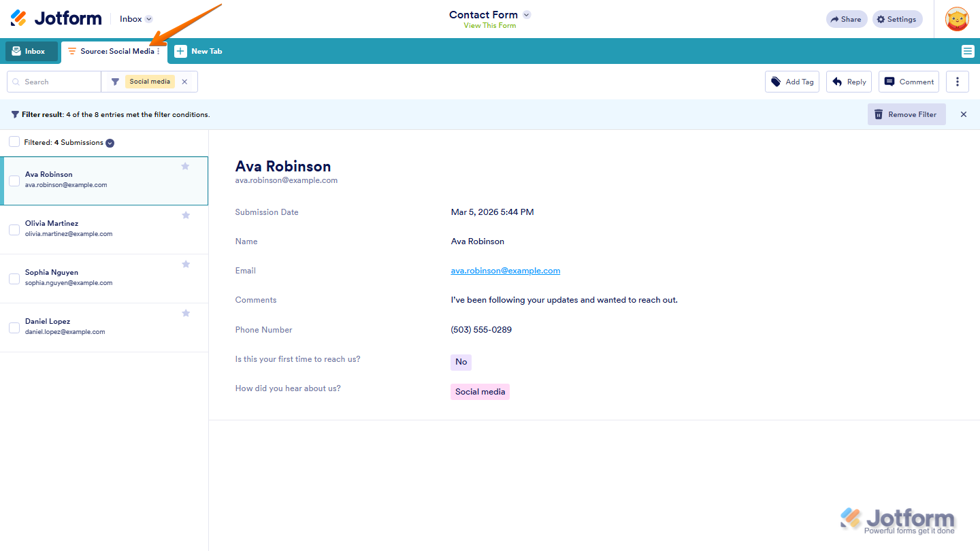Open the Comment panel
The height and width of the screenshot is (551, 980).
pos(909,82)
